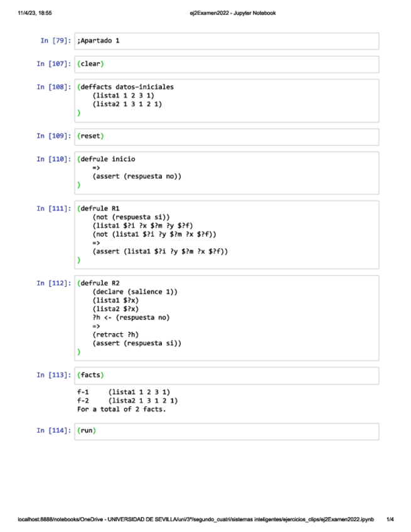Image resolution: width=411 pixels, height=532 pixels.
Task: Click the 'In [113]:' prompt label
Action: (54, 375)
